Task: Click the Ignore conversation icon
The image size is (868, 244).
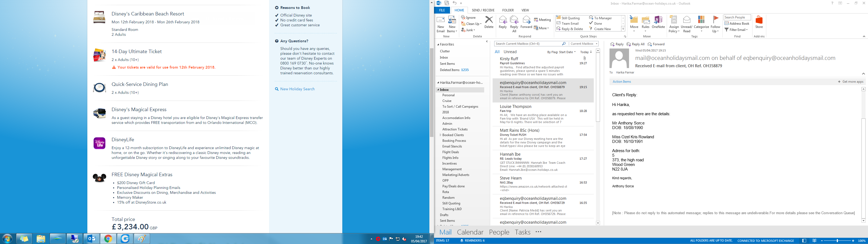Action: [468, 18]
